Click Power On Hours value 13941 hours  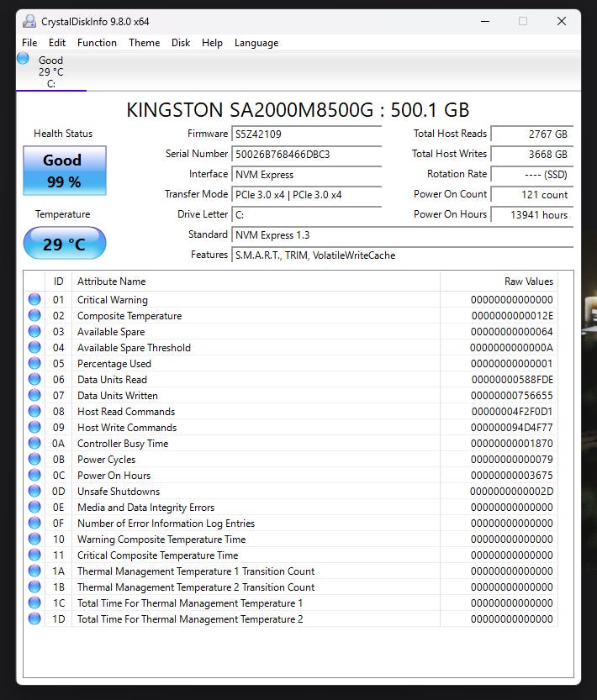point(531,215)
